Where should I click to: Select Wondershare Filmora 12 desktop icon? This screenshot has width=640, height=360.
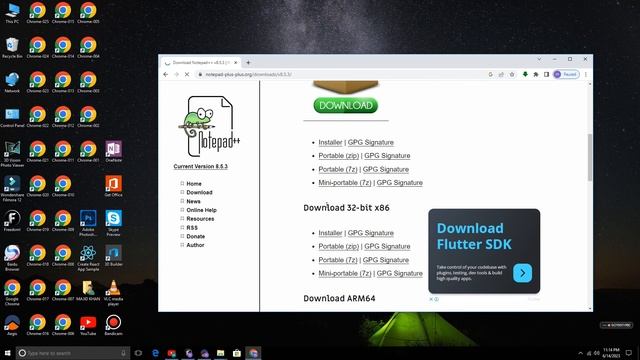pos(12,189)
